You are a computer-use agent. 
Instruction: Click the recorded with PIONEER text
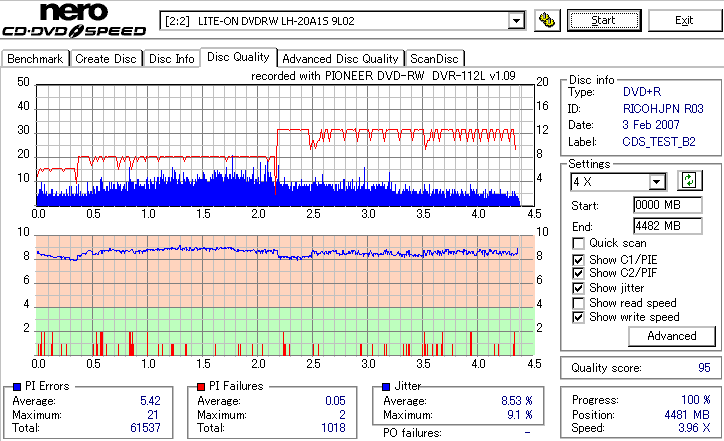pos(383,76)
